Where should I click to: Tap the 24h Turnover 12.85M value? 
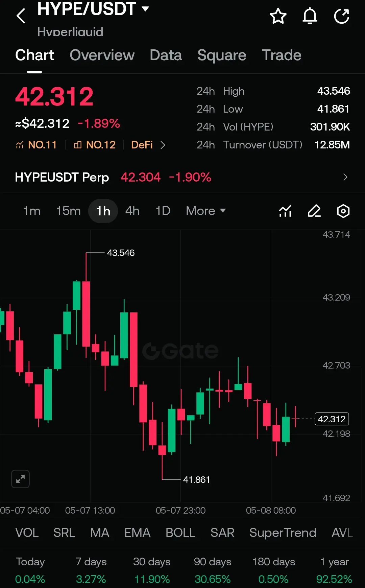point(332,145)
